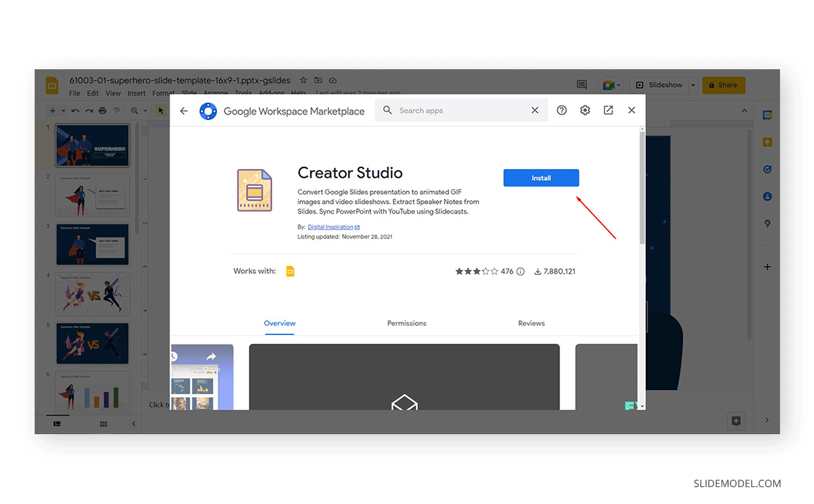814x504 pixels.
Task: Switch to the Permissions tab
Action: click(x=406, y=324)
